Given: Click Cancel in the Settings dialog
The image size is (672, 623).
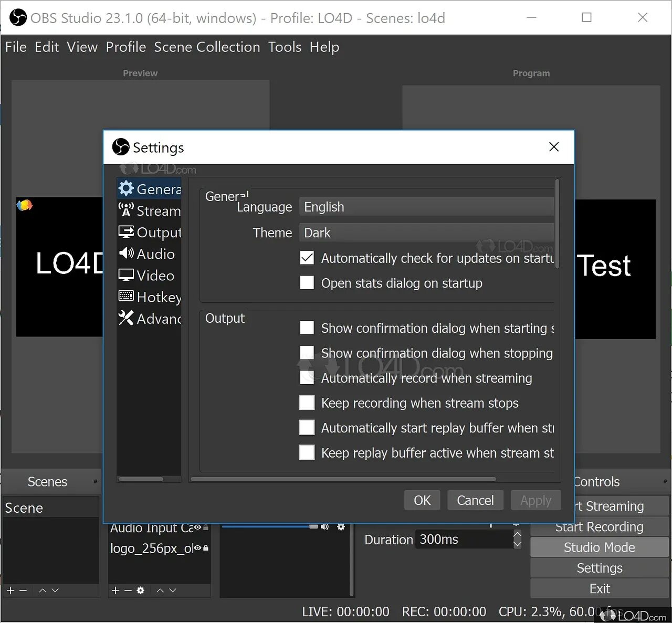Looking at the screenshot, I should coord(475,500).
